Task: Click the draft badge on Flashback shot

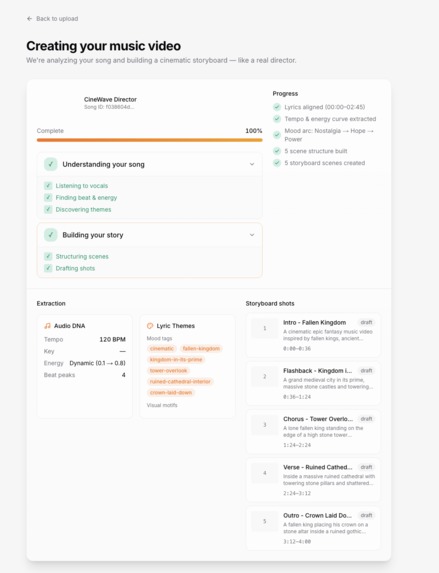Action: (x=366, y=371)
